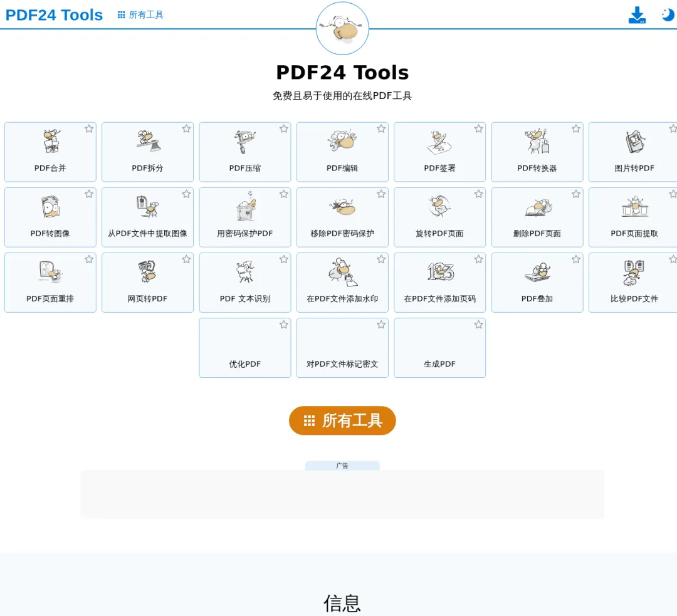Open 所有工具 menu in the header
Image resolution: width=677 pixels, height=616 pixels.
coord(141,15)
